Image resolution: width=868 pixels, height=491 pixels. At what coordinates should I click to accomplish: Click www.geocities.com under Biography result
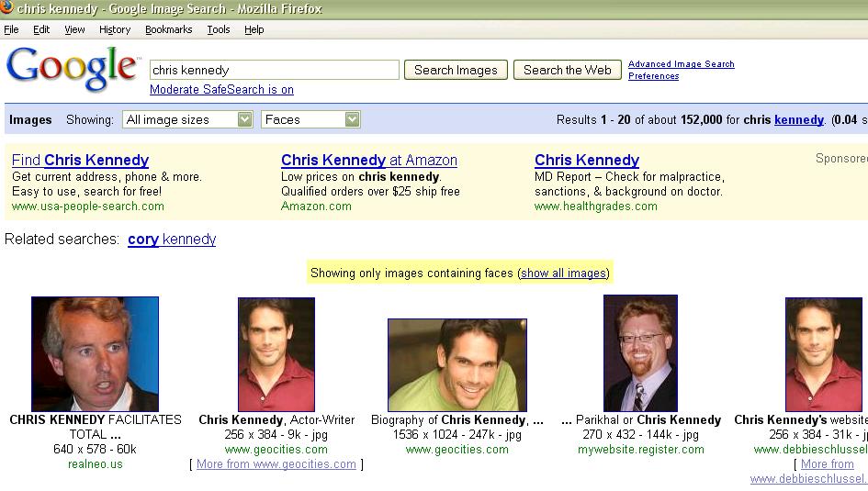[x=457, y=450]
